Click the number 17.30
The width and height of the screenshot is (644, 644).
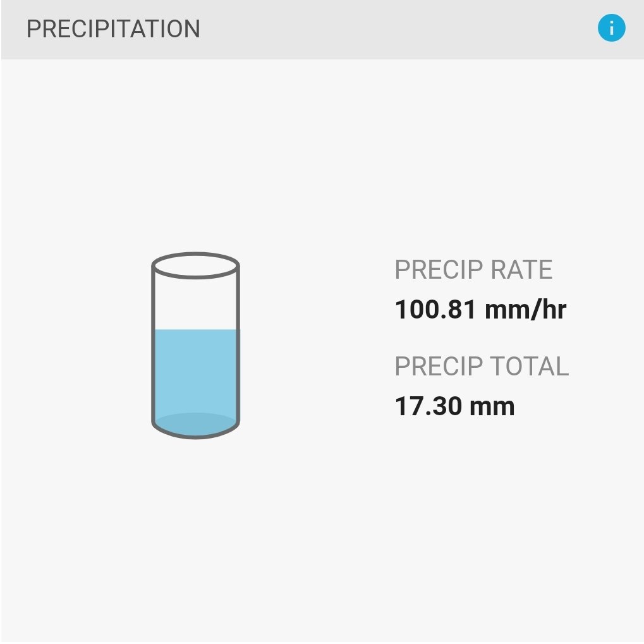point(428,406)
